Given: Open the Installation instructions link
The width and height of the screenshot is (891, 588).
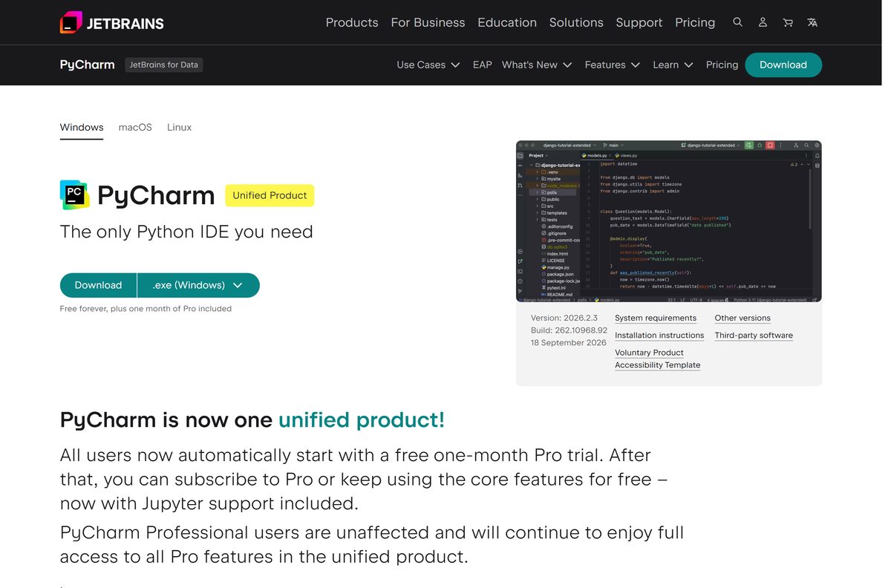Looking at the screenshot, I should [659, 336].
